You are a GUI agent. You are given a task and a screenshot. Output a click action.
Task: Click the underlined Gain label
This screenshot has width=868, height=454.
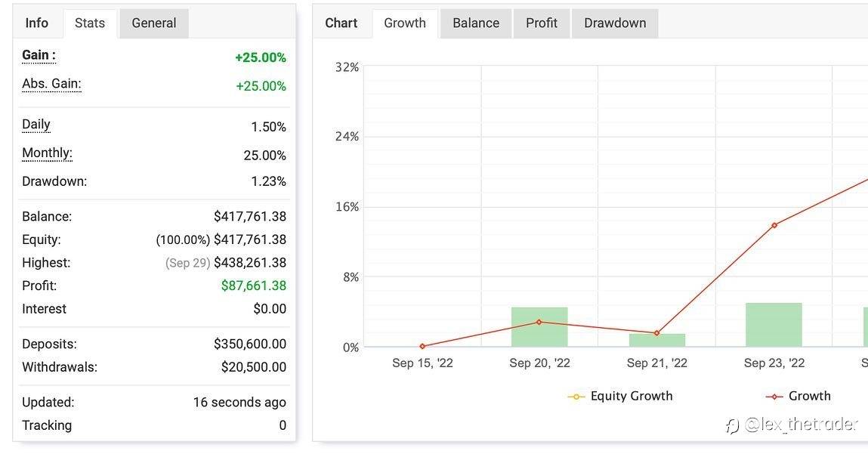(39, 56)
